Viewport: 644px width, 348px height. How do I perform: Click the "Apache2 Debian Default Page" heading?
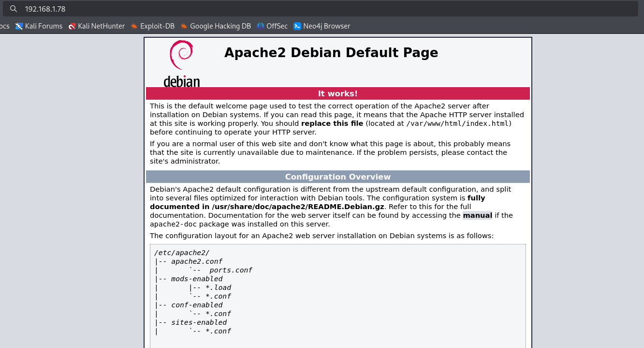point(331,52)
